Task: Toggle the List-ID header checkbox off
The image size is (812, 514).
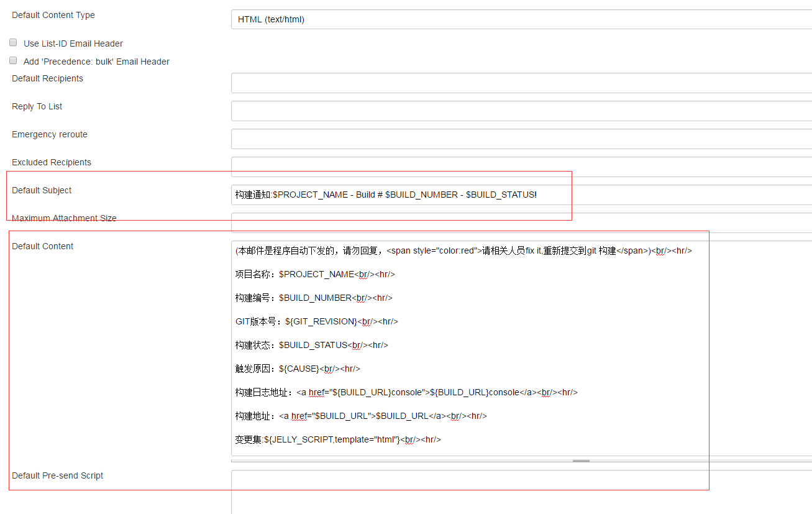Action: click(x=13, y=42)
